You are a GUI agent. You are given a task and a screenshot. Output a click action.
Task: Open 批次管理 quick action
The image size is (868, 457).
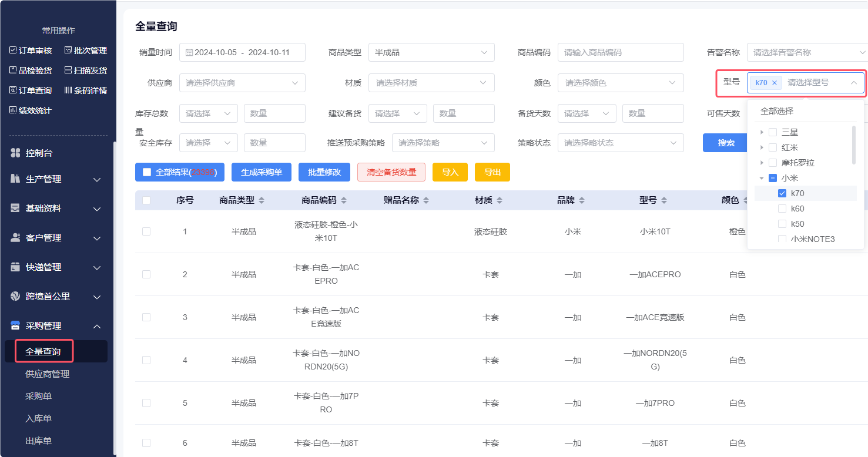click(68, 51)
